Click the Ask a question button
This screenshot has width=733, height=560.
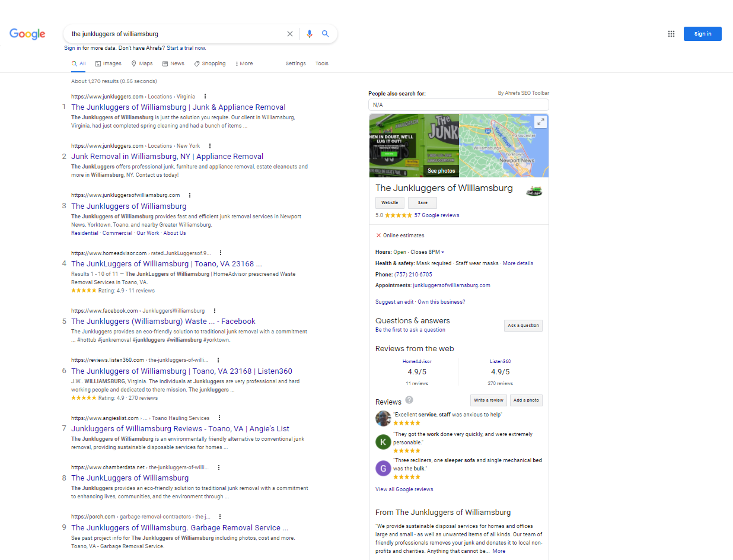point(523,326)
